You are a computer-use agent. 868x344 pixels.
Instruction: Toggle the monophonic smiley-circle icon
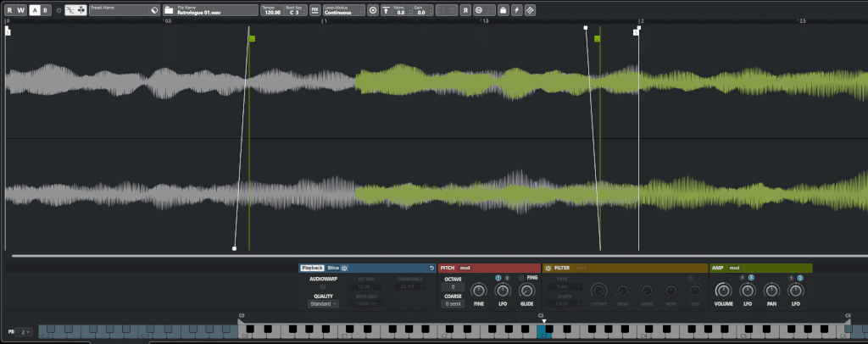tap(478, 10)
